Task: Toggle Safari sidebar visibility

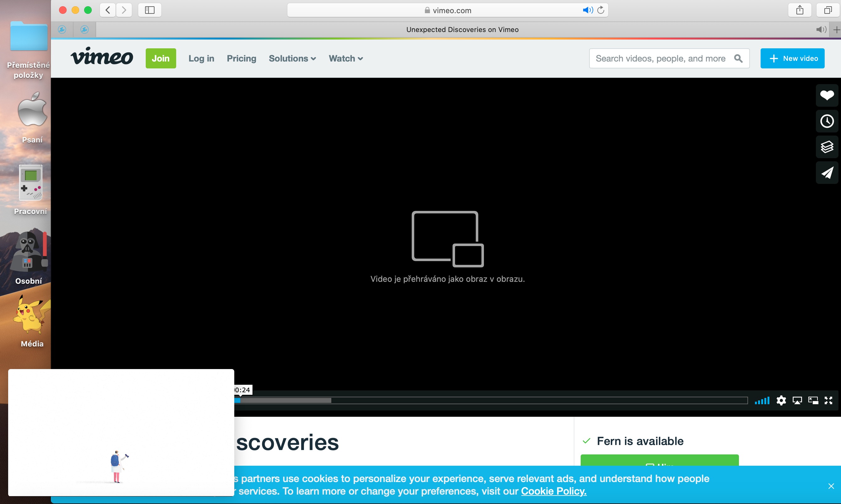Action: [x=149, y=10]
